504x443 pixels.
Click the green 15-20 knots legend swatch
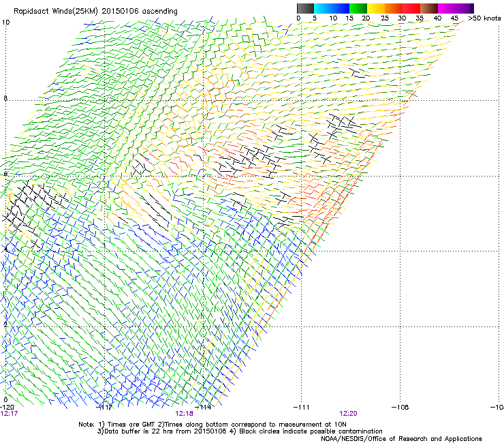pos(358,8)
